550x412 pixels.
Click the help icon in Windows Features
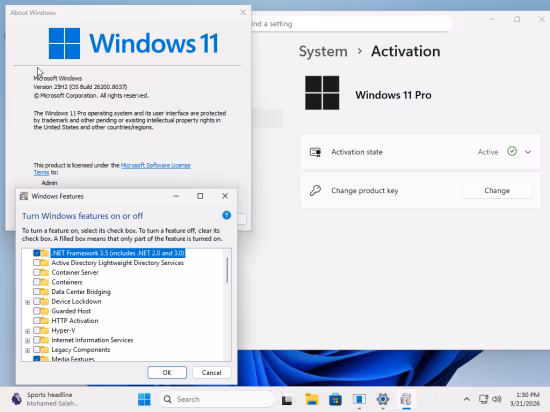point(227,215)
